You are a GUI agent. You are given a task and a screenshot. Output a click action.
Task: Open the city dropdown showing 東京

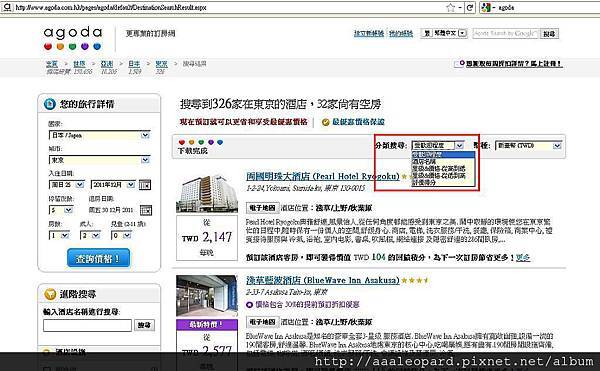(99, 160)
